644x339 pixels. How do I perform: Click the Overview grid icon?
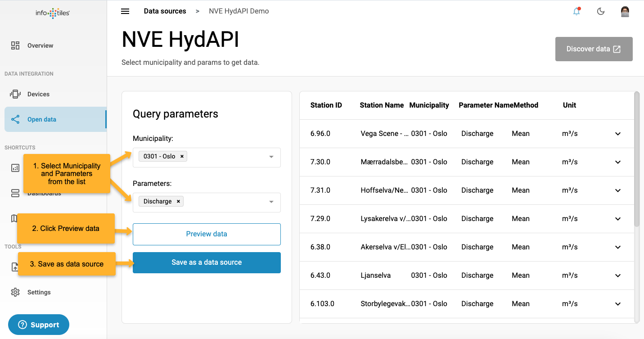15,45
